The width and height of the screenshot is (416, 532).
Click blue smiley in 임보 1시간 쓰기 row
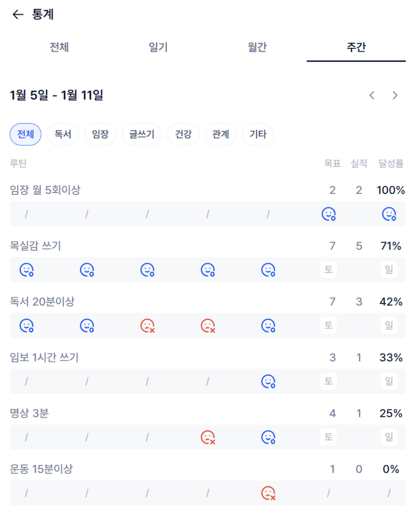tap(268, 382)
